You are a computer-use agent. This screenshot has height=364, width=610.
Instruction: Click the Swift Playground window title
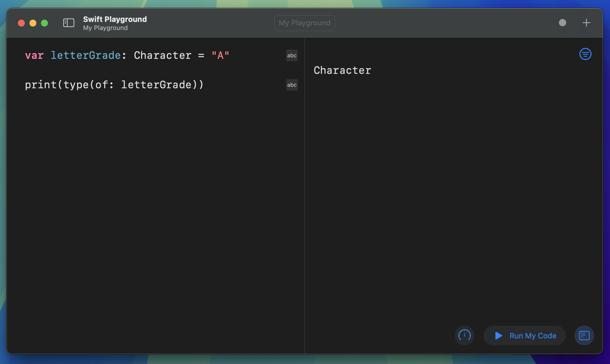coord(115,19)
